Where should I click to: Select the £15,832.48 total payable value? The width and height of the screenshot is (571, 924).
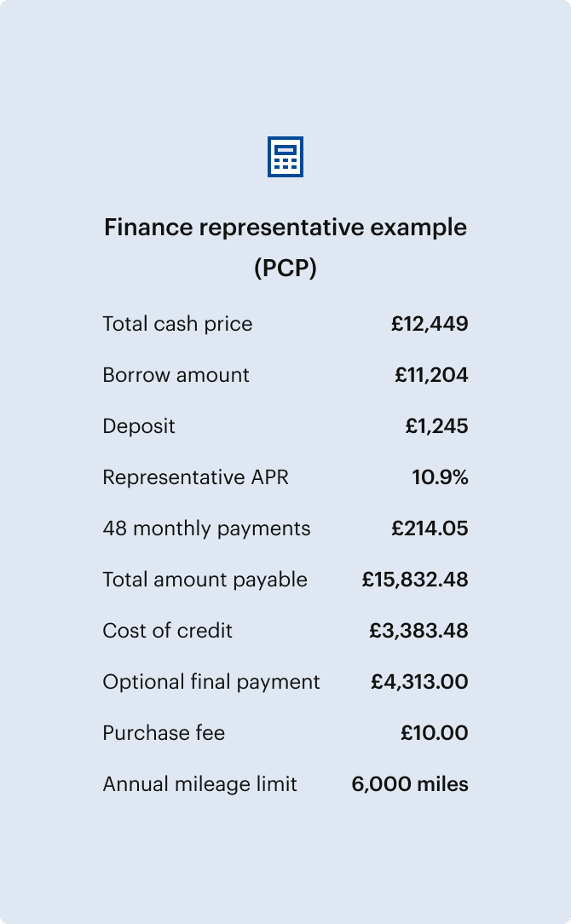point(415,580)
